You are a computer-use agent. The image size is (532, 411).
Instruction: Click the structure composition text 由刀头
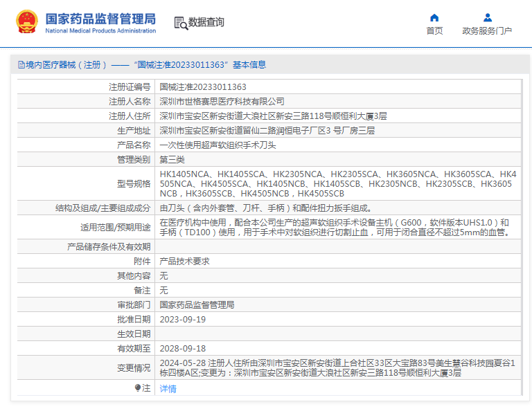click(266, 208)
